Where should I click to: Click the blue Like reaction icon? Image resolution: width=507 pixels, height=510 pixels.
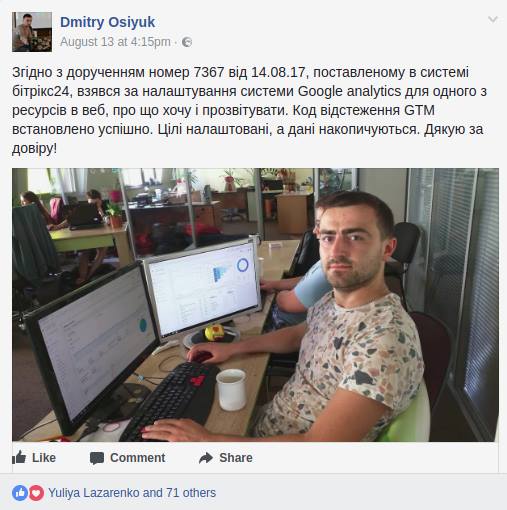pos(20,493)
